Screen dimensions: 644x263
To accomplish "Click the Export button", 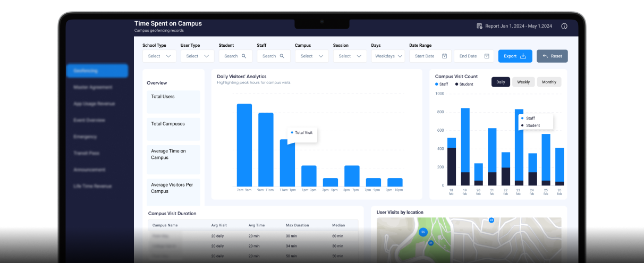I will (515, 56).
